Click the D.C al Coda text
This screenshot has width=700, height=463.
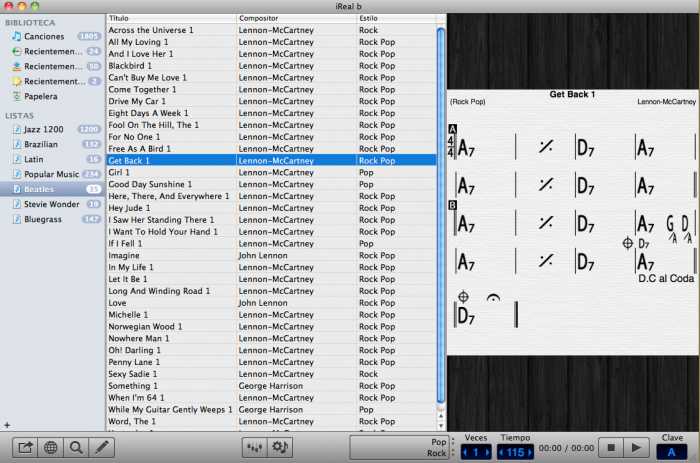[666, 279]
